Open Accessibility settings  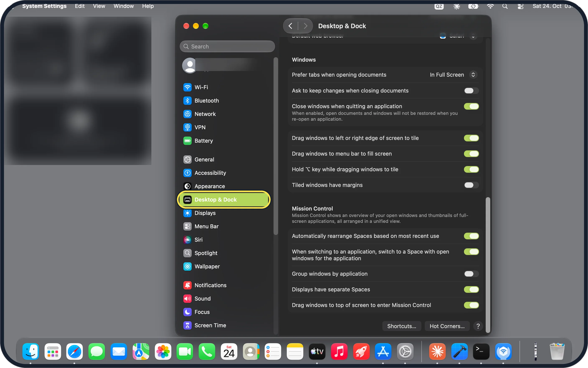tap(224, 173)
